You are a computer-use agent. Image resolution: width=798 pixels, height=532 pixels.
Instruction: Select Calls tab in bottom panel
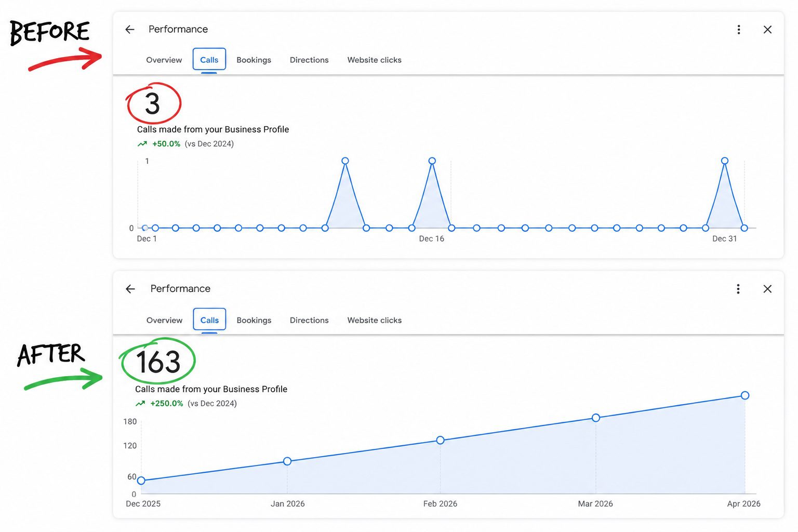tap(209, 320)
